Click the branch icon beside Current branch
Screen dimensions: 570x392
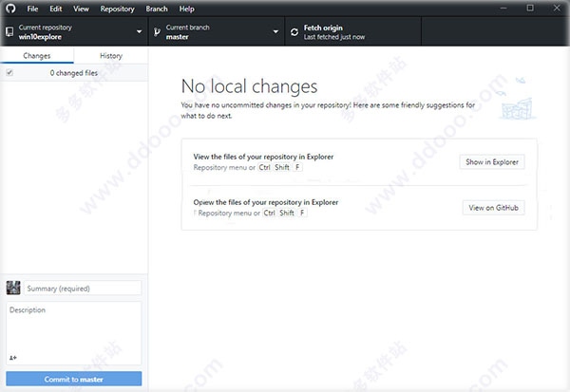[157, 32]
